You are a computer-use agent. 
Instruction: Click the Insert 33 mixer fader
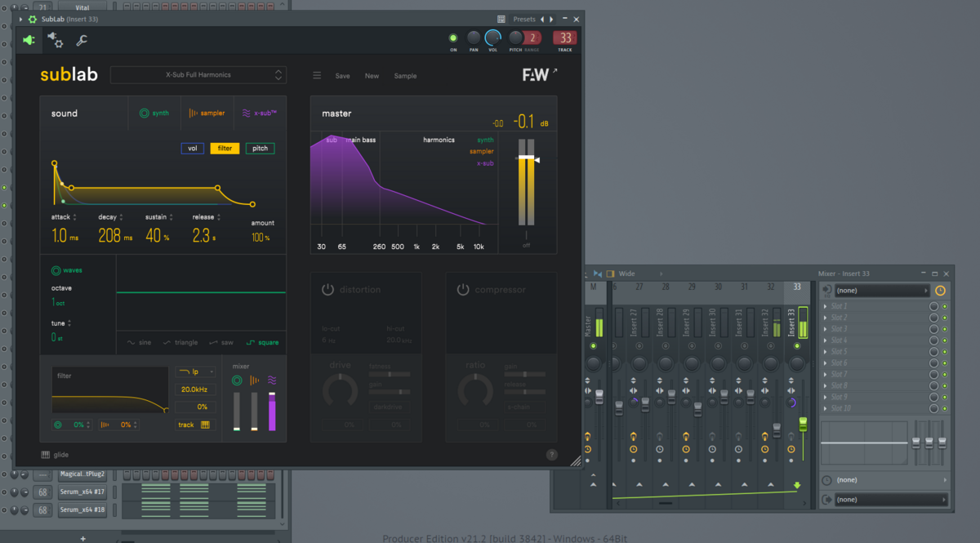point(803,425)
